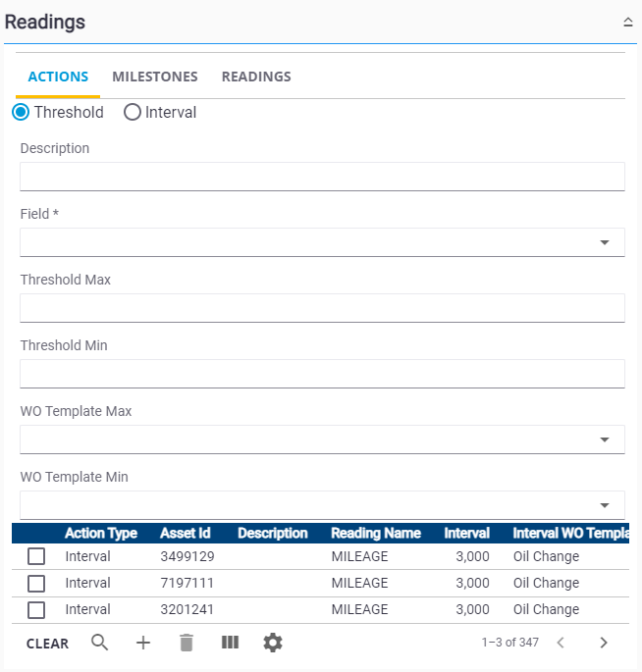Open the column chooser icon

click(230, 643)
